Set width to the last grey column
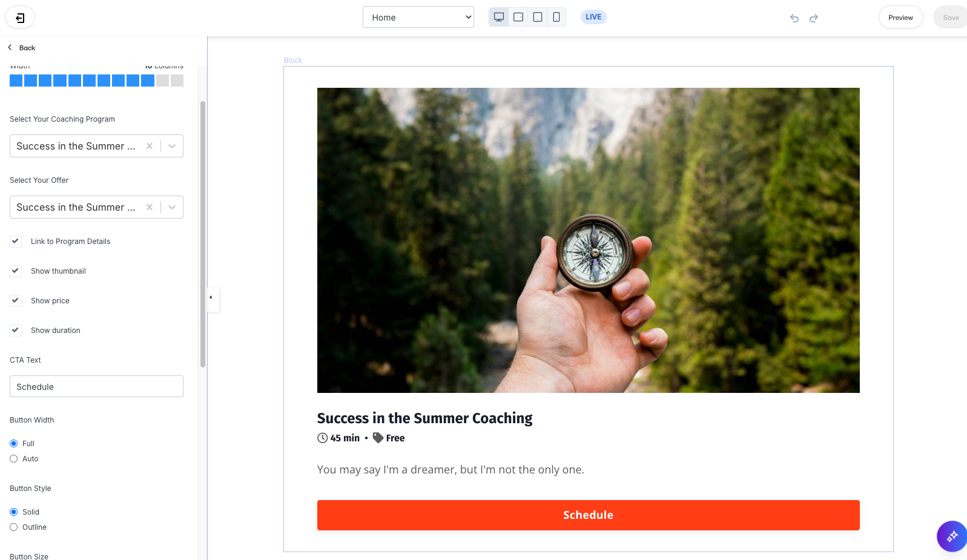967x560 pixels. coord(177,81)
